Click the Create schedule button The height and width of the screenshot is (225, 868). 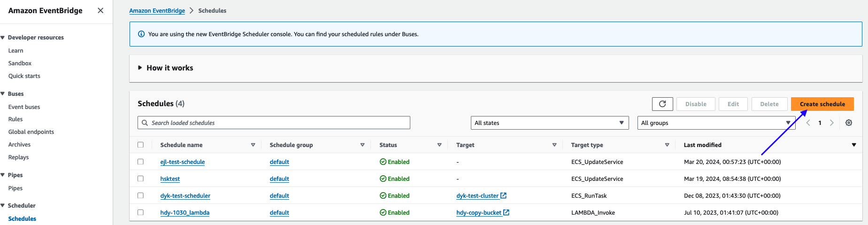pyautogui.click(x=822, y=104)
